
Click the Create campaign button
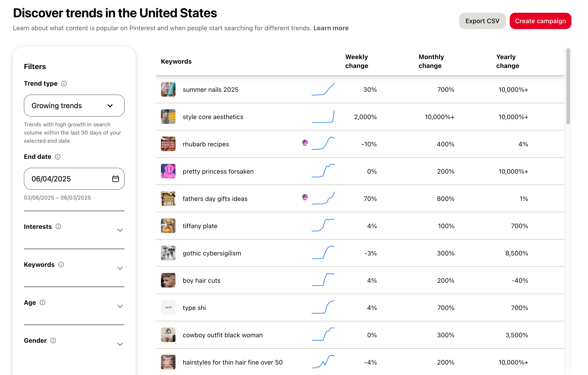540,21
